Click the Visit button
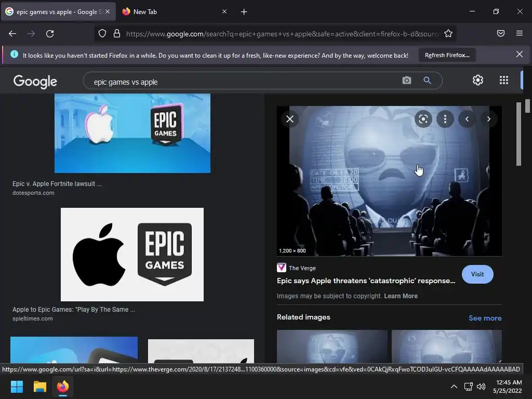The width and height of the screenshot is (532, 399). (x=477, y=274)
